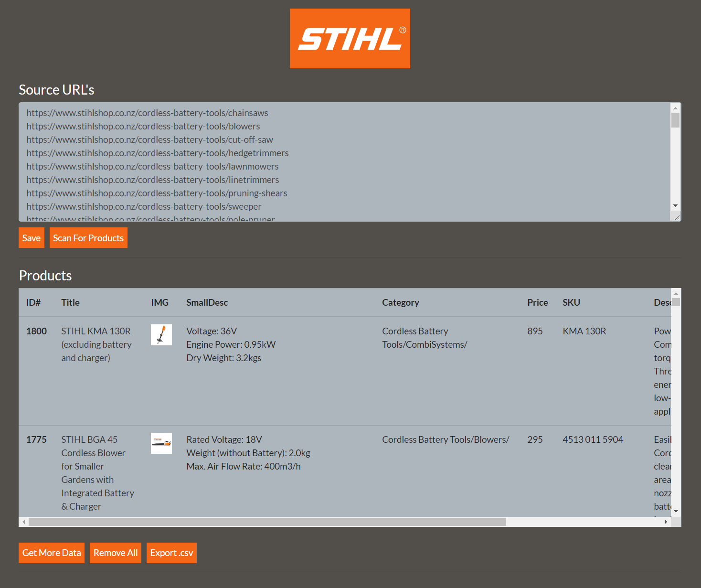Click Get More Data button
The height and width of the screenshot is (588, 701).
pos(52,553)
